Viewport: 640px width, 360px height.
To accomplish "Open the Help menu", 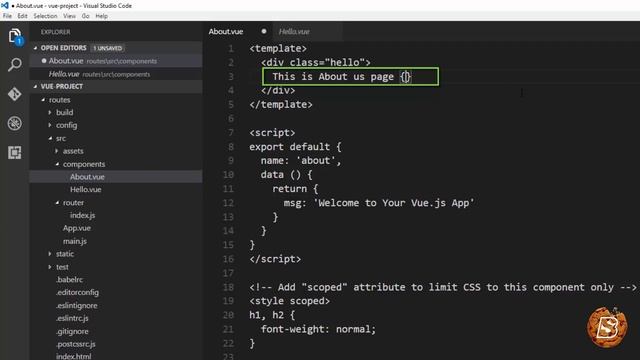I will tap(102, 16).
